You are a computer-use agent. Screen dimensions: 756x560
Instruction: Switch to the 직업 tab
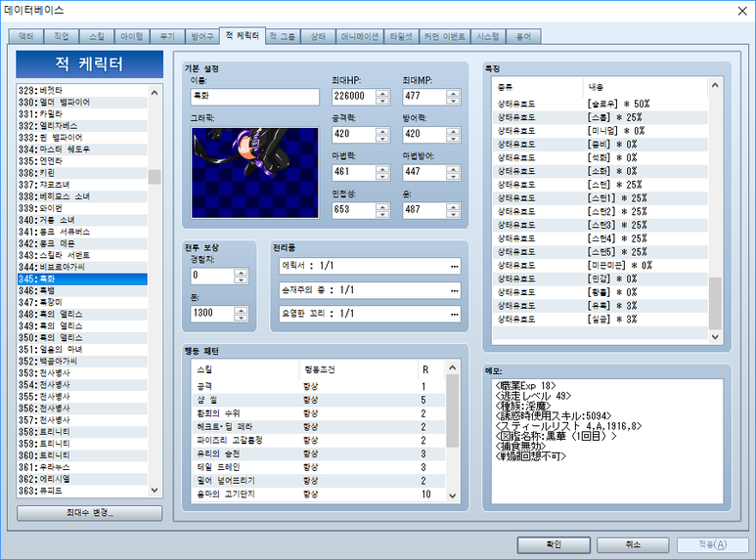[x=62, y=36]
